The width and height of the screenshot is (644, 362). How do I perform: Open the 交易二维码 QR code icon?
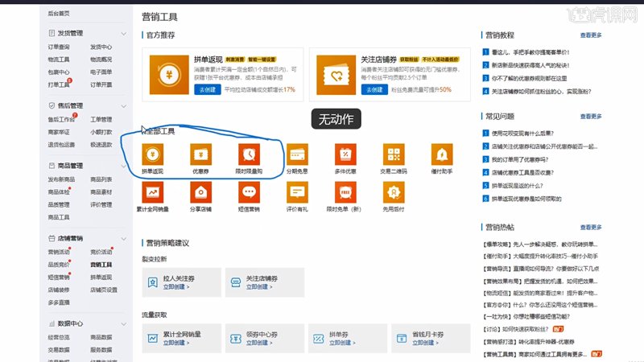click(394, 154)
